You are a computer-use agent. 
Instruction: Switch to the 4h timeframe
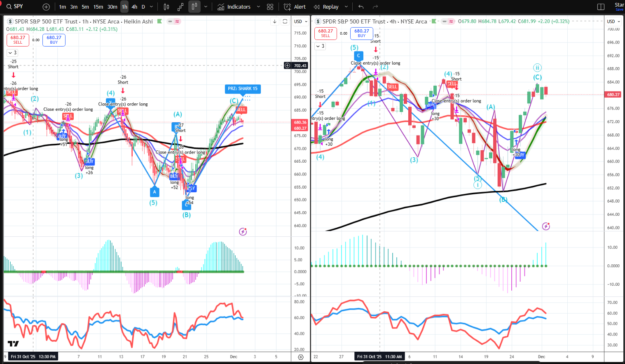click(134, 7)
